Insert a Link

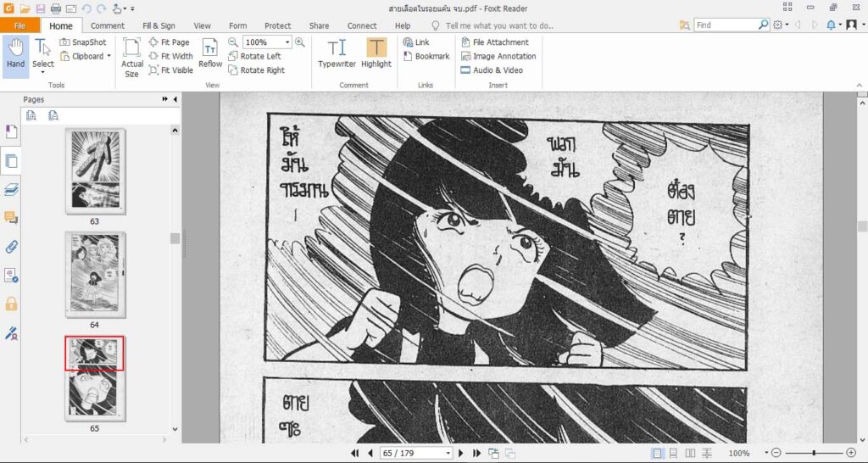(416, 42)
